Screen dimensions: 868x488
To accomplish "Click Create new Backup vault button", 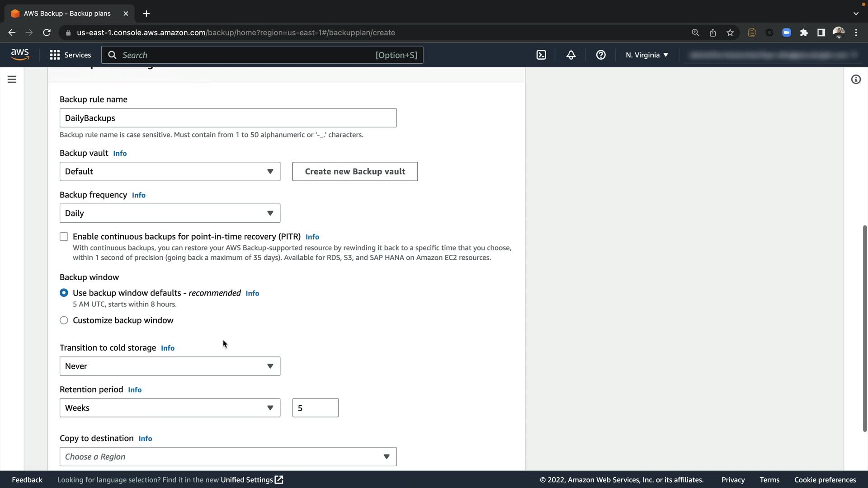I will coord(355,172).
